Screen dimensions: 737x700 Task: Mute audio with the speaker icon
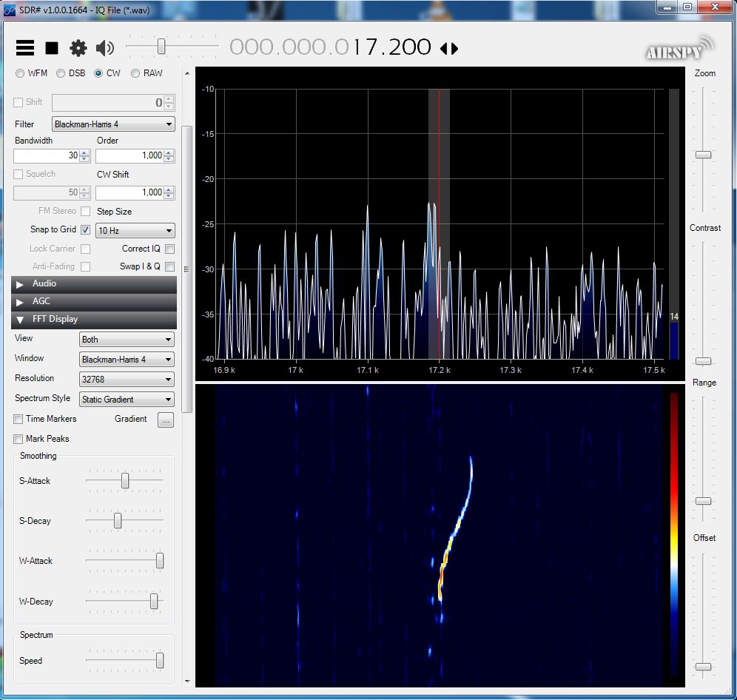click(x=105, y=48)
